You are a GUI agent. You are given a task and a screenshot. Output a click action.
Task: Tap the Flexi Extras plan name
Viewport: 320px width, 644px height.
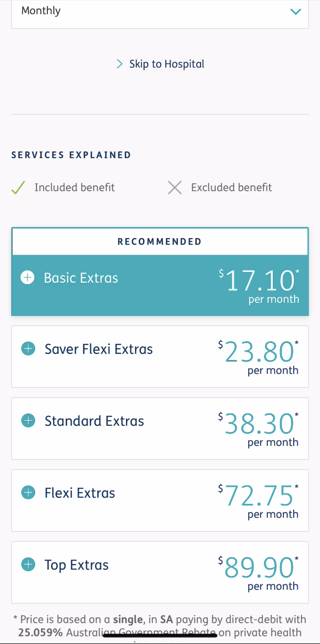point(80,493)
